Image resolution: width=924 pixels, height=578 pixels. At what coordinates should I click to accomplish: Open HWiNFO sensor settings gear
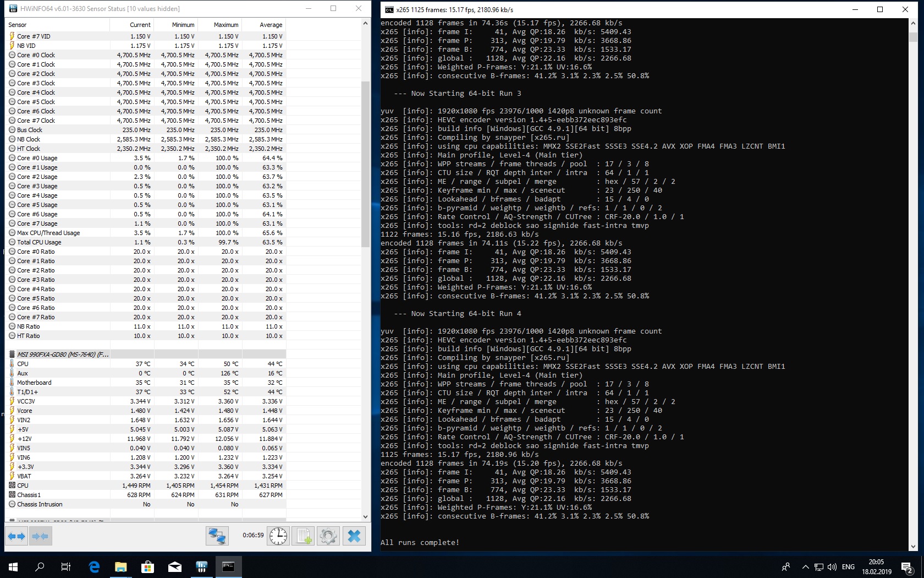pyautogui.click(x=328, y=536)
